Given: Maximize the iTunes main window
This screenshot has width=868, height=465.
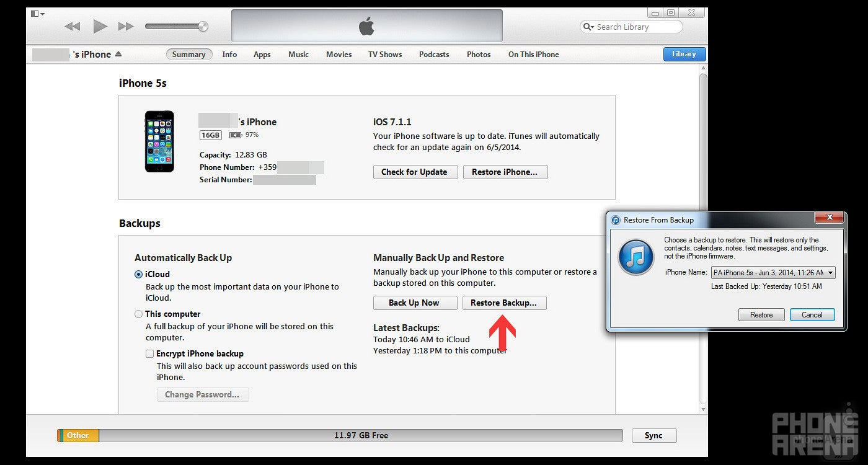Looking at the screenshot, I should tap(671, 12).
